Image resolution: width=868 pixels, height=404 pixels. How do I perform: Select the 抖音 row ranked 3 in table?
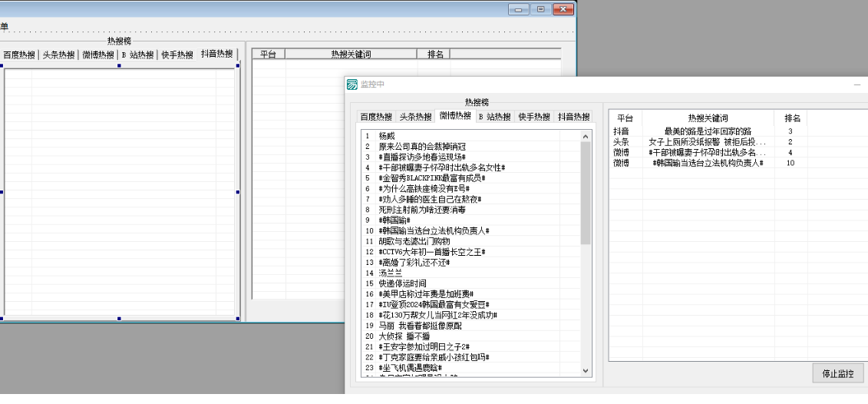coord(706,131)
